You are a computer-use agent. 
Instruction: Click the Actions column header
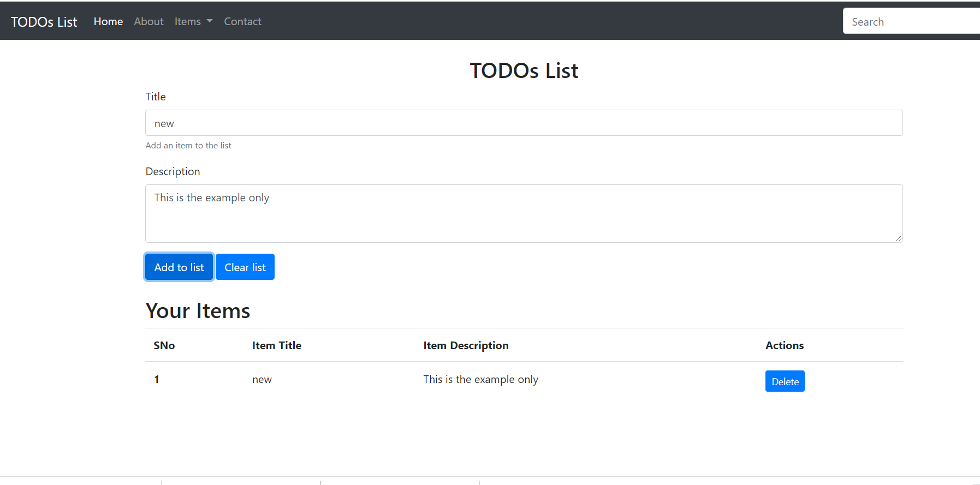(784, 345)
